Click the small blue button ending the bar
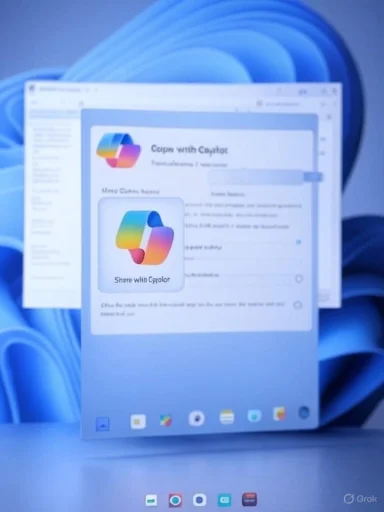 313,177
